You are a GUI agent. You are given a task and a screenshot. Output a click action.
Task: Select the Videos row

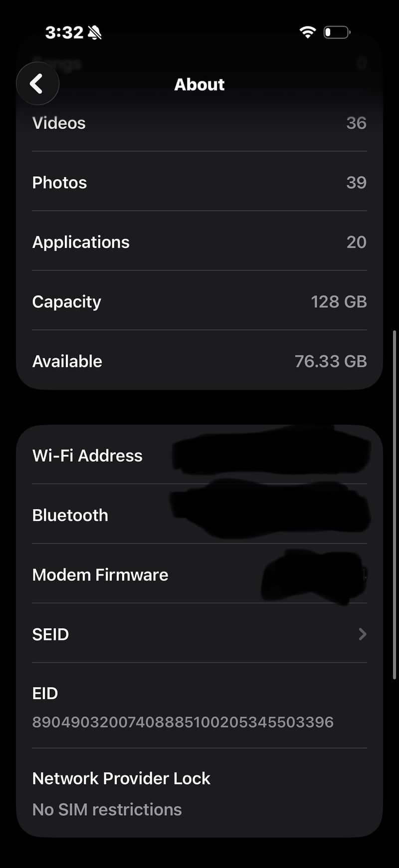(199, 123)
